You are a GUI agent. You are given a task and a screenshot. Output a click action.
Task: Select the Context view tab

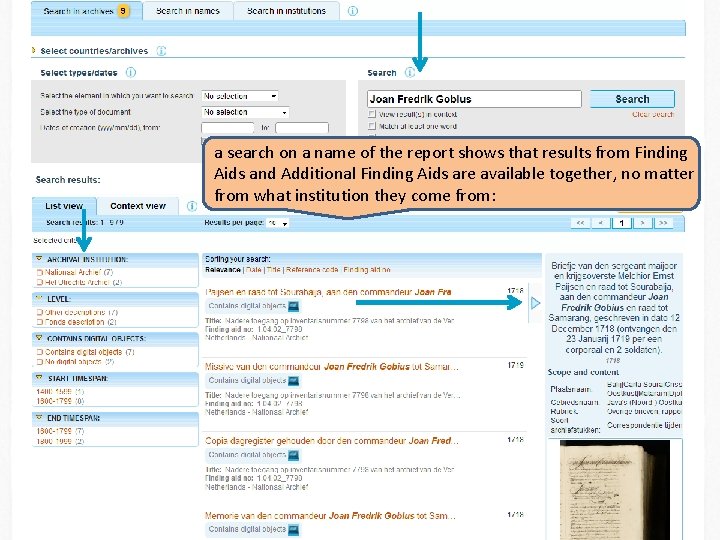[138, 206]
